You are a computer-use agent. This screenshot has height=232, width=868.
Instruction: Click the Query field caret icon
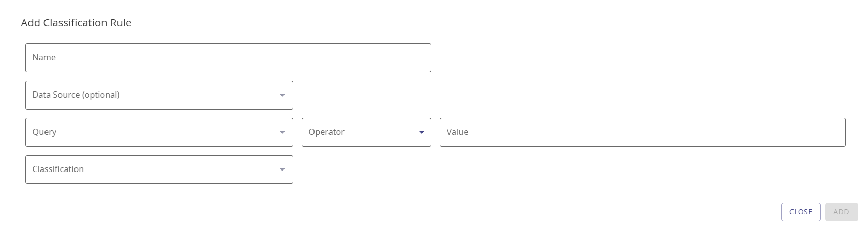click(x=282, y=133)
